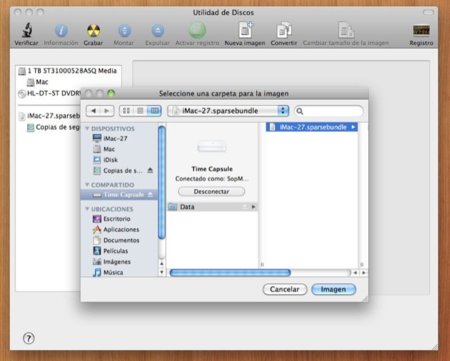Image resolution: width=450 pixels, height=361 pixels.
Task: Click Activar registro toolbar icon
Action: 197,30
